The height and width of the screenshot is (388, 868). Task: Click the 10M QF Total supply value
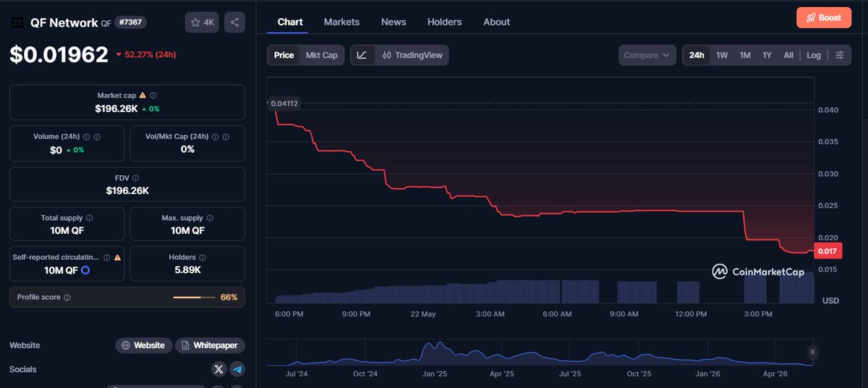click(x=67, y=231)
